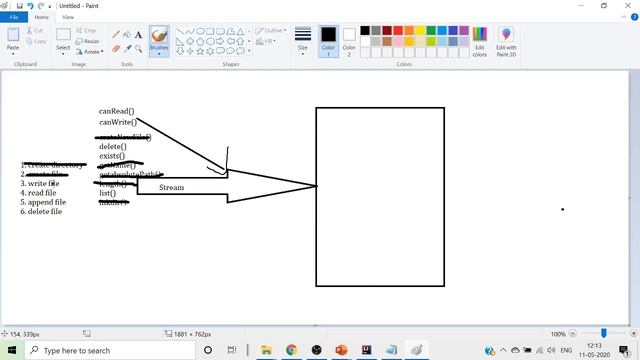Click the zoom in plus button
This screenshot has width=640, height=360.
coord(633,333)
